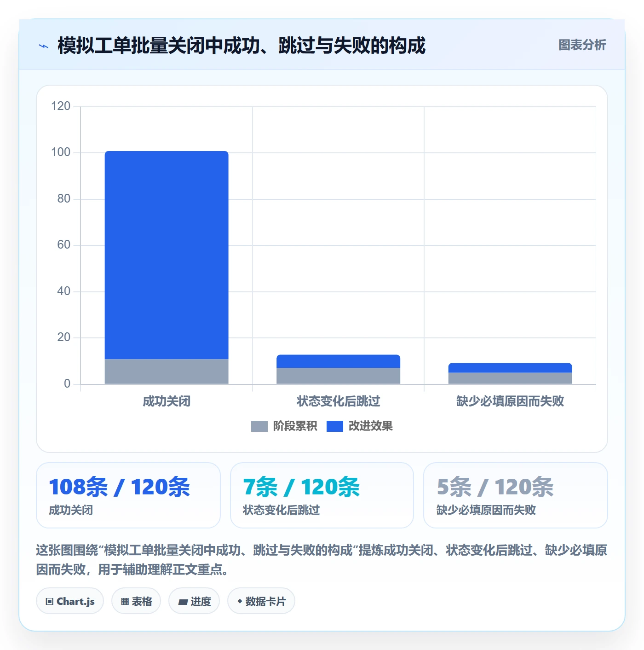Click the gray 阶段累积 legend swatch
The height and width of the screenshot is (650, 644).
click(259, 426)
